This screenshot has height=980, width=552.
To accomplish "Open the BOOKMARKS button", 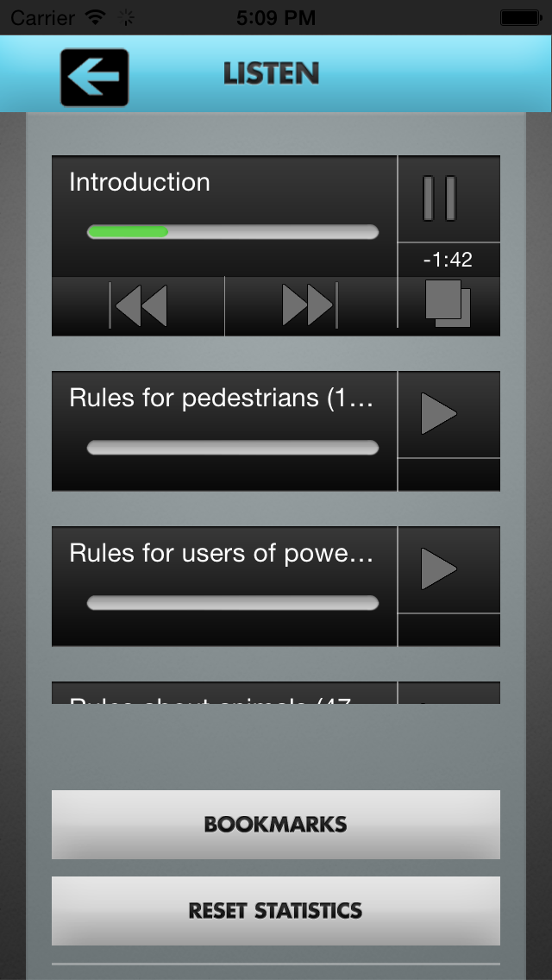I will pos(276,825).
